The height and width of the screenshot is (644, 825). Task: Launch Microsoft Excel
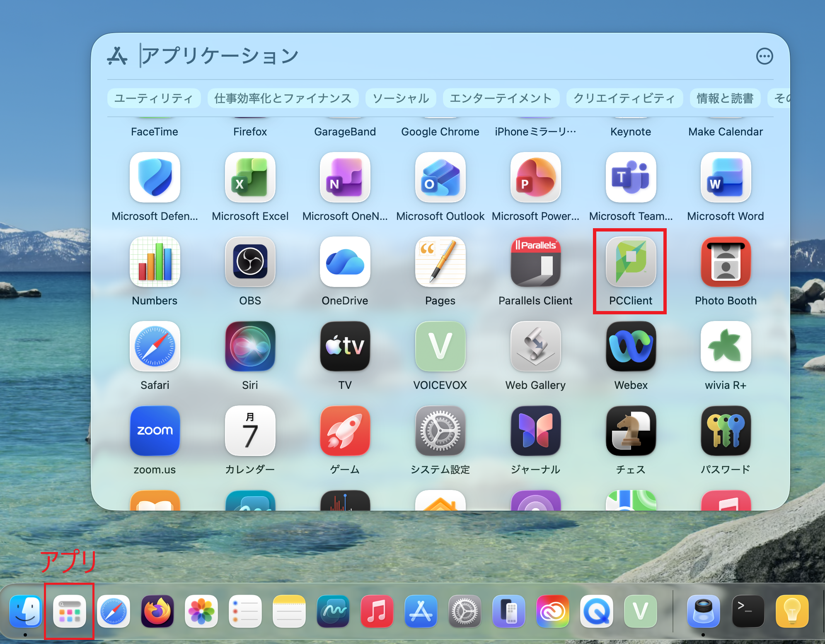250,177
